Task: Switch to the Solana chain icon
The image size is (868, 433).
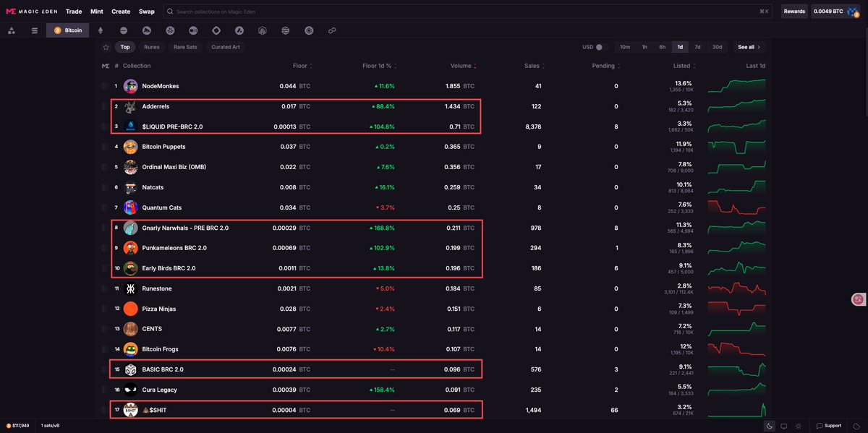Action: [34, 30]
